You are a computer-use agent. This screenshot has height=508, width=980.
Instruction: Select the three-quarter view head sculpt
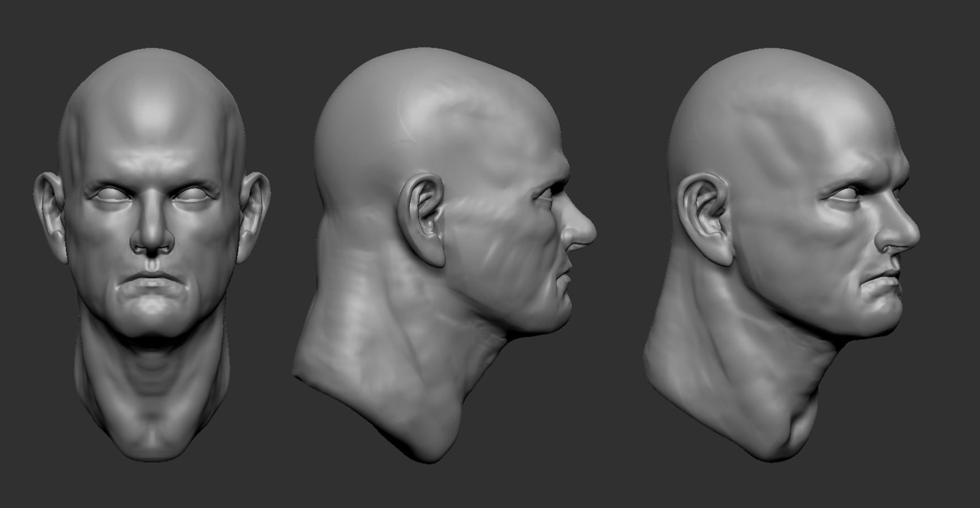(x=782, y=255)
